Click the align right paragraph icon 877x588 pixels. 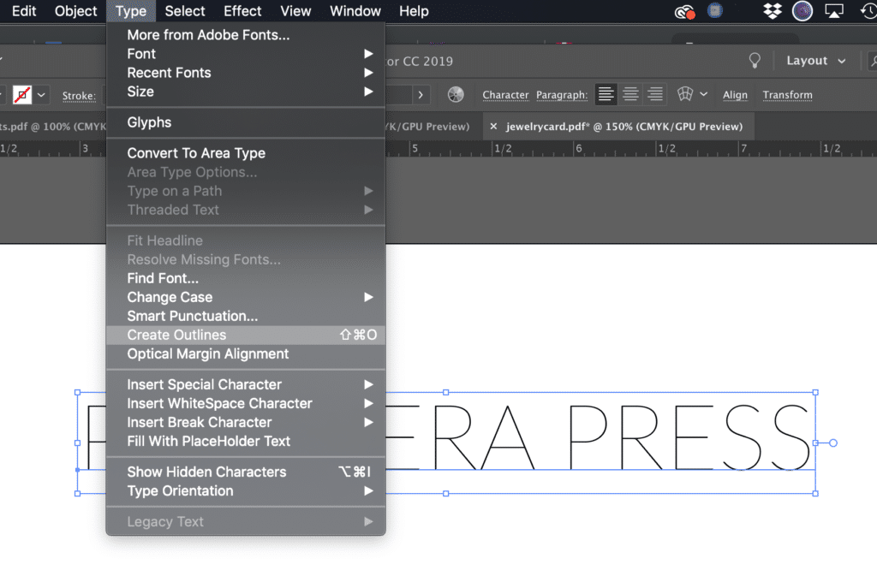655,94
